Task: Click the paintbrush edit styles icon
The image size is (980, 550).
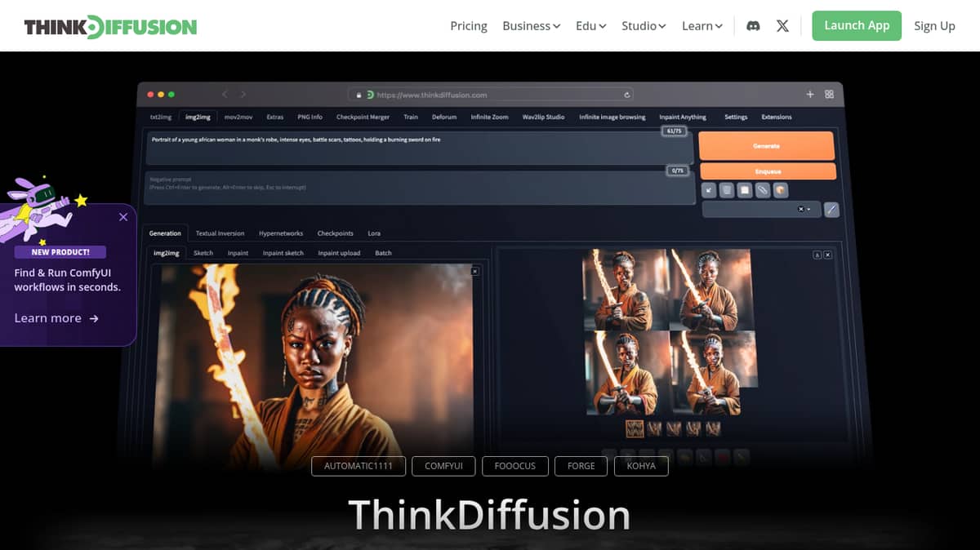Action: [x=831, y=210]
